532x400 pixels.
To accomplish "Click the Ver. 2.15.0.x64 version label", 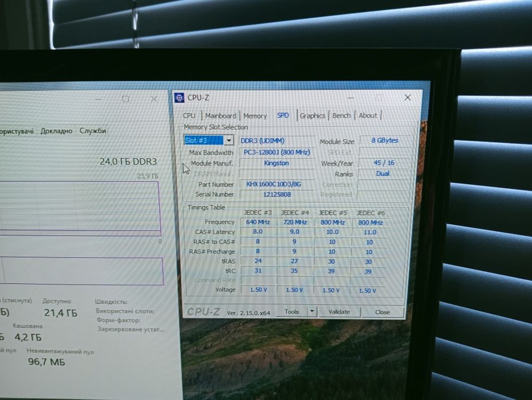I will click(x=249, y=313).
